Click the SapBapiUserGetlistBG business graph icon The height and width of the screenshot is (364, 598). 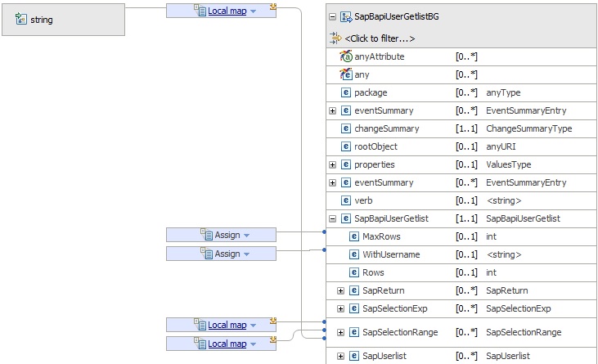tap(346, 17)
